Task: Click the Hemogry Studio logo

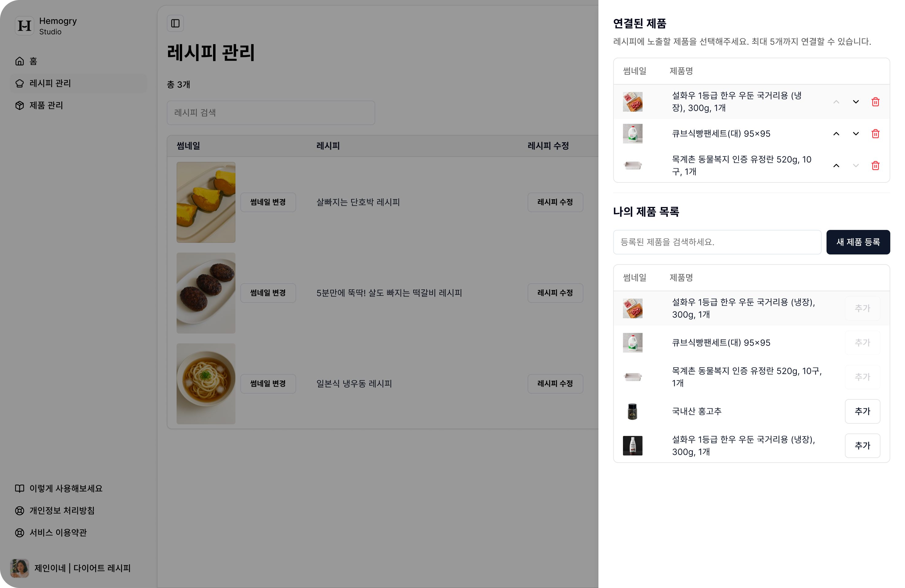Action: click(x=24, y=26)
